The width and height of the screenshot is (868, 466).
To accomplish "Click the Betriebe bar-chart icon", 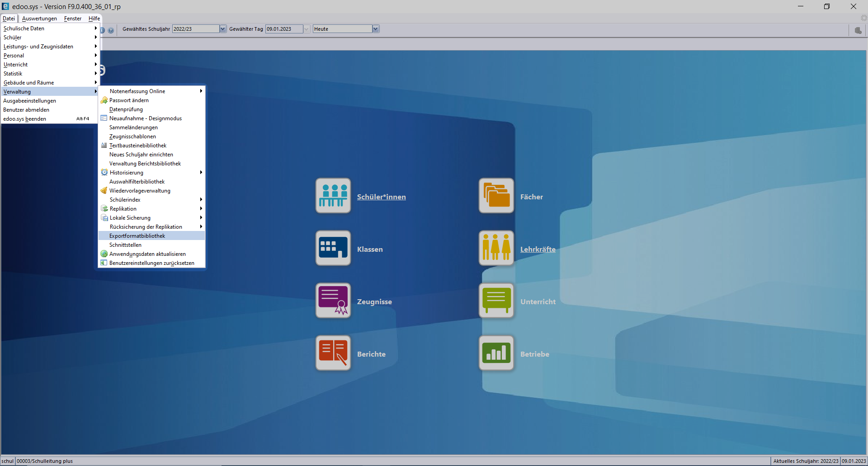I will point(496,353).
